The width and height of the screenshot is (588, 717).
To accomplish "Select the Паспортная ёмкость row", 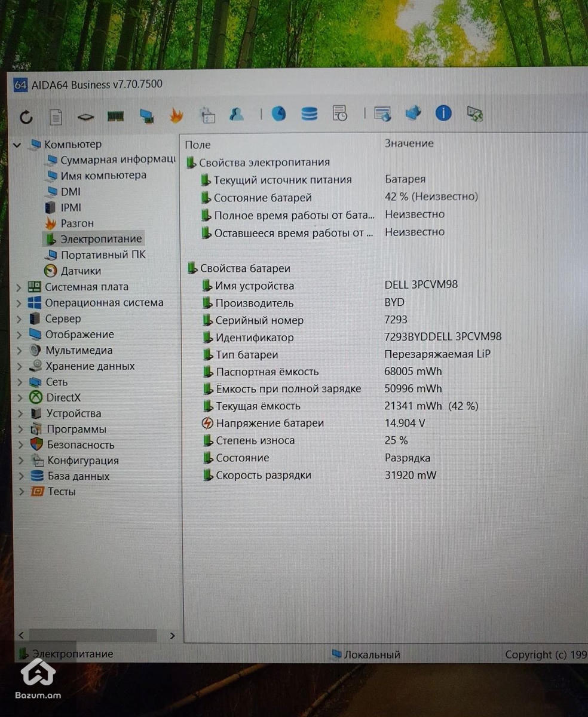I will point(261,372).
